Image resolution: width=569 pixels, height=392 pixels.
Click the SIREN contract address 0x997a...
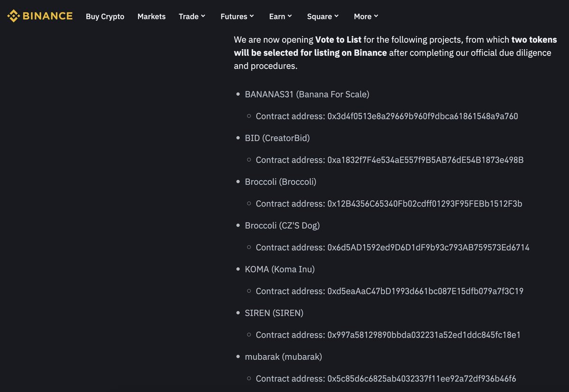coord(424,335)
